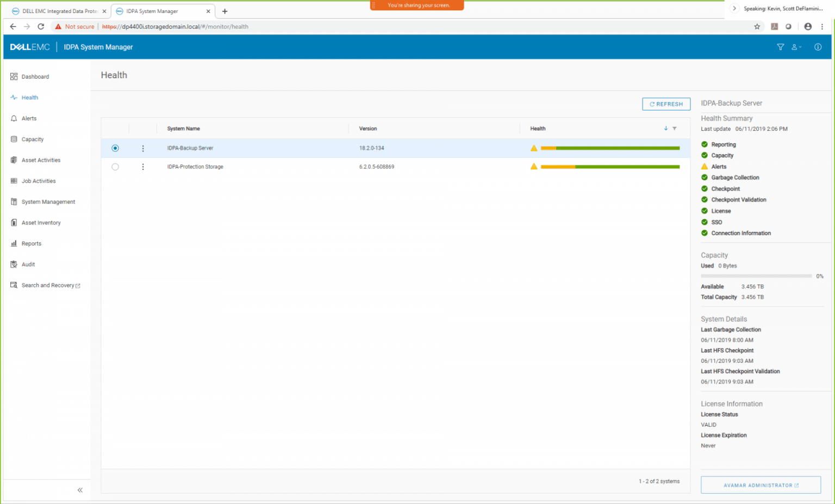Click the Not secure warning in the address bar

coord(74,27)
